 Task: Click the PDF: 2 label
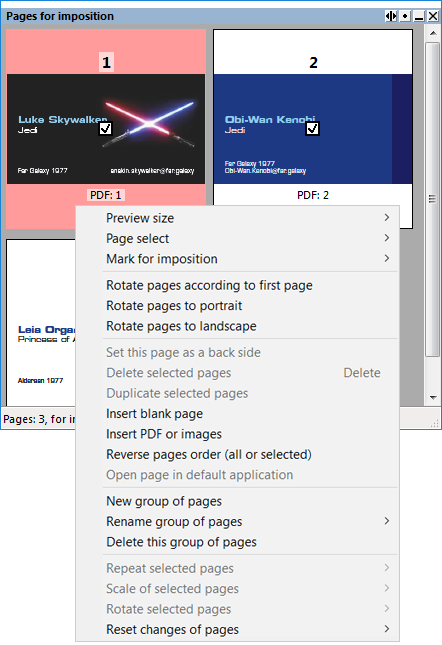click(x=313, y=195)
